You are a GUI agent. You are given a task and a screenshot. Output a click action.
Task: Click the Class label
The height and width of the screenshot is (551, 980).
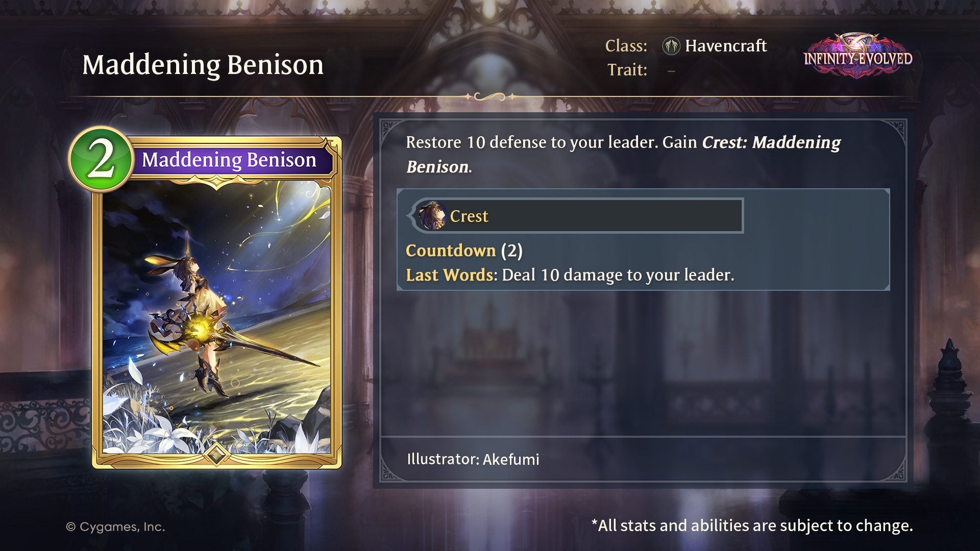pos(626,46)
